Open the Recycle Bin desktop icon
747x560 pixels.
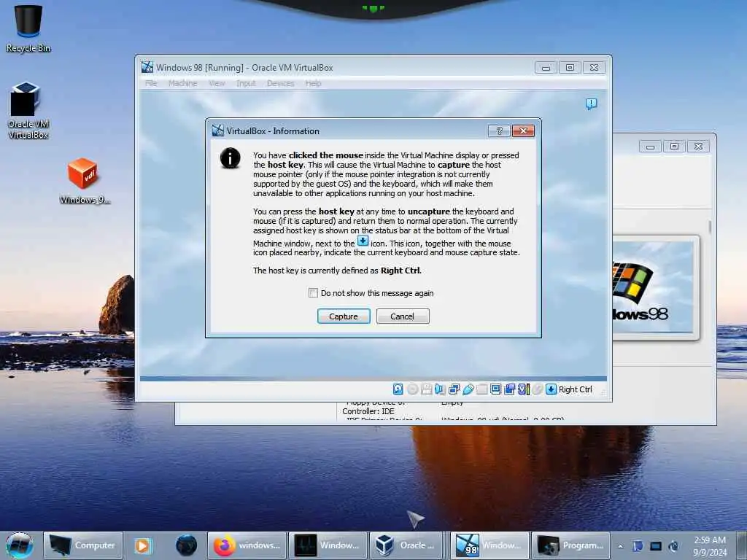(28, 28)
